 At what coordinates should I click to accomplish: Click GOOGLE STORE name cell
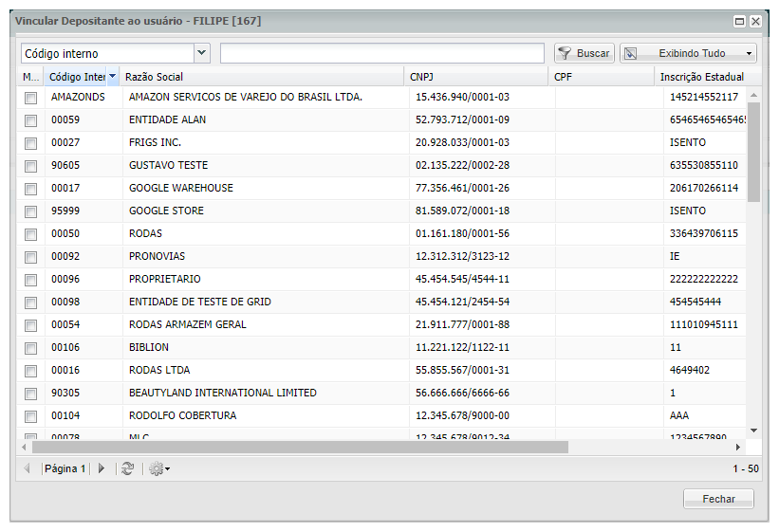(x=166, y=211)
